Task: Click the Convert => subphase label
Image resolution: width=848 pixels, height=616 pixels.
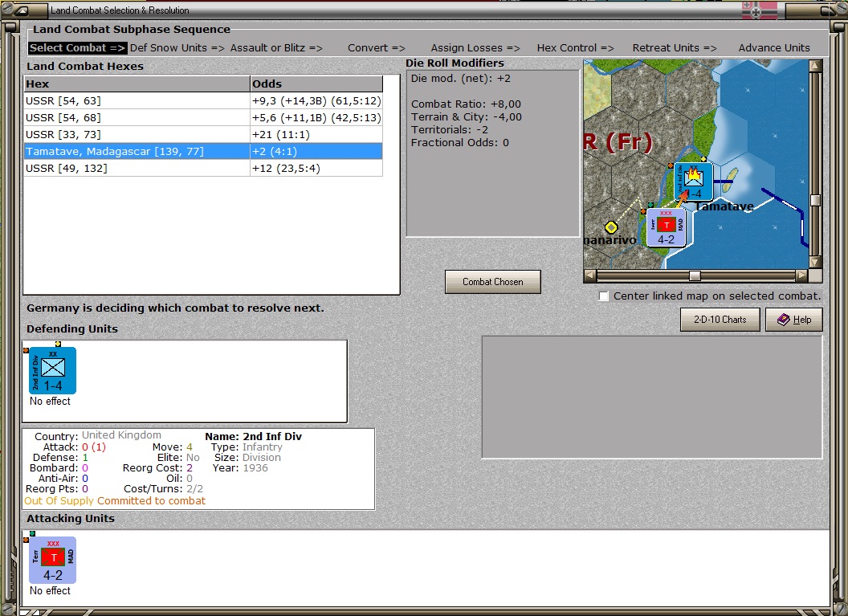Action: 377,48
